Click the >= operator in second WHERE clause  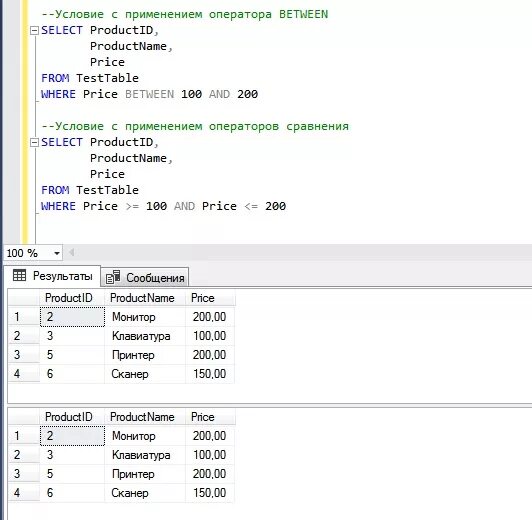132,206
